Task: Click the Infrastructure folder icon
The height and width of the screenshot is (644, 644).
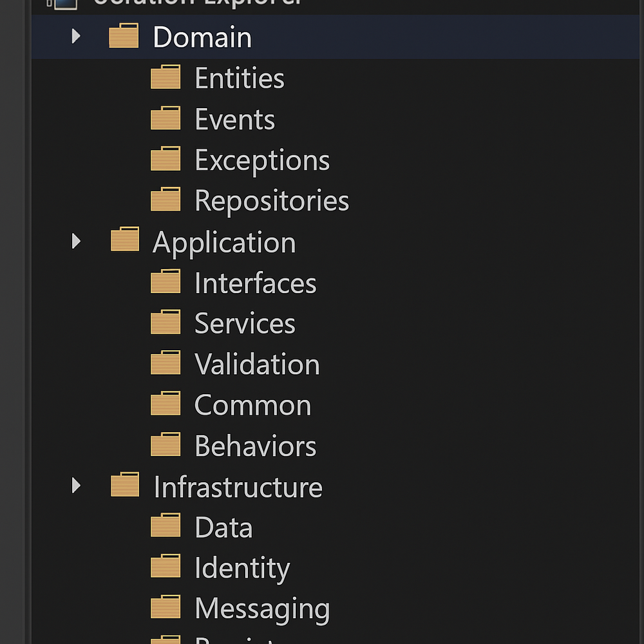Action: 124,486
